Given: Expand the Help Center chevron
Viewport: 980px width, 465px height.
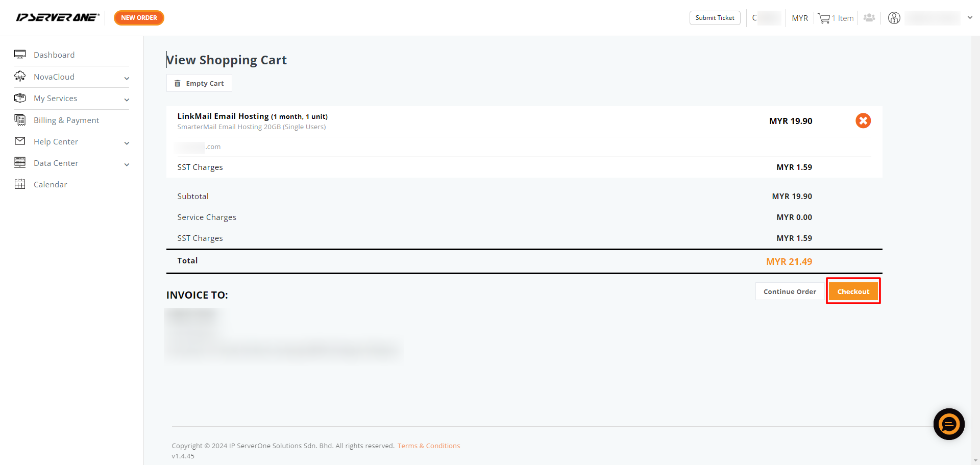Looking at the screenshot, I should click(127, 143).
